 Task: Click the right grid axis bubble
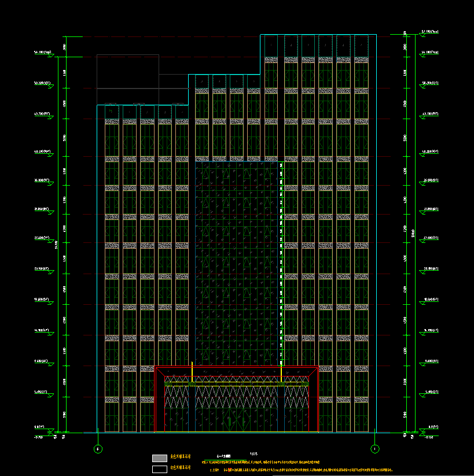coord(374,448)
